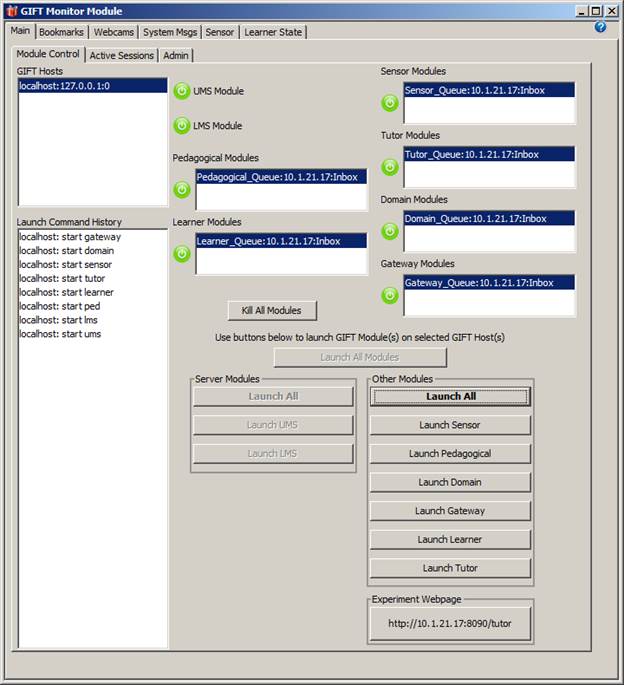This screenshot has height=685, width=624.
Task: Select 'localhost: start domain' history row
Action: pos(93,251)
